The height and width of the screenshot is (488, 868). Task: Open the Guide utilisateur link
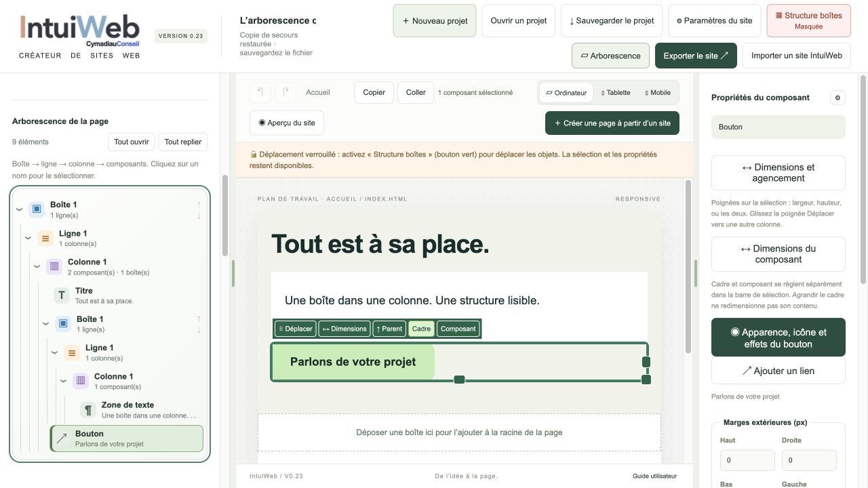point(654,476)
